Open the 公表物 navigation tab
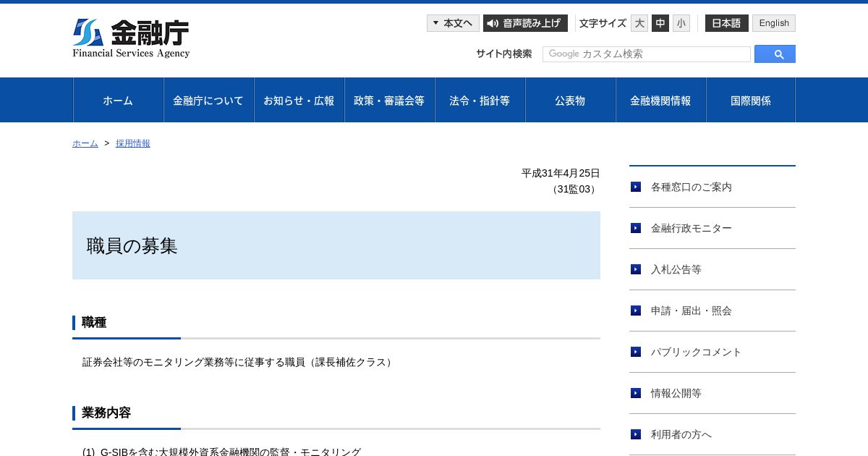Screen dimensions: 868x456 pos(570,101)
